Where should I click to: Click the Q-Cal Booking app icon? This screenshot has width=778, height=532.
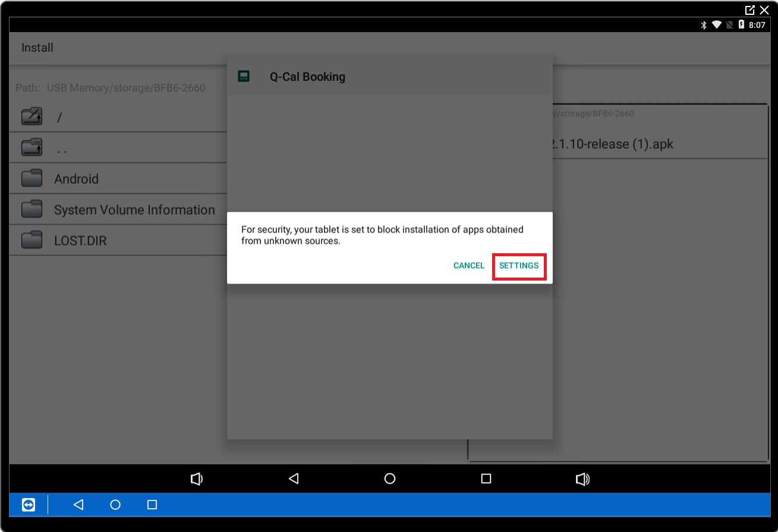(244, 76)
